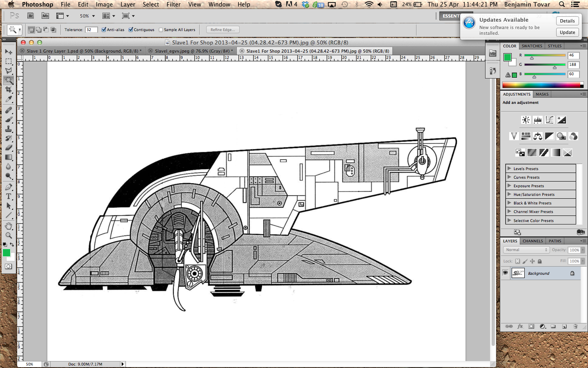Viewport: 588px width, 368px height.
Task: Expand Exposure Presets
Action: (x=509, y=185)
